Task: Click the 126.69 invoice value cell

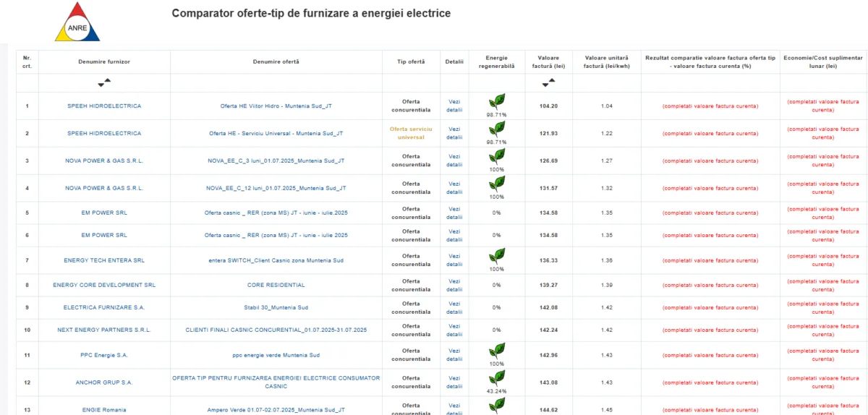Action: pos(549,161)
